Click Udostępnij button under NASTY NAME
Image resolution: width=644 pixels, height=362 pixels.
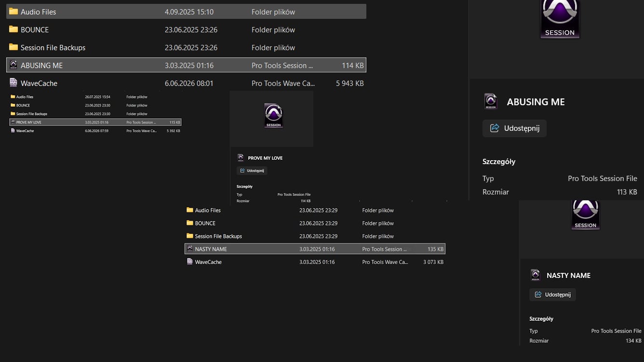552,294
